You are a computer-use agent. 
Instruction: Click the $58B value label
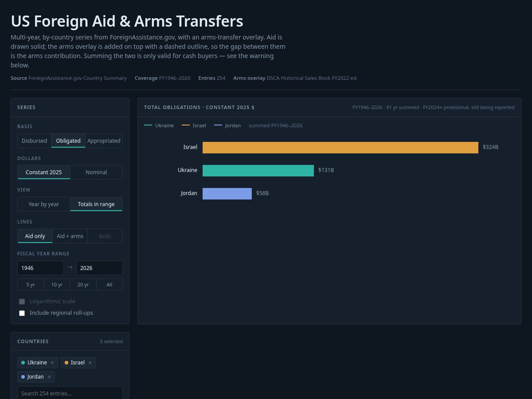[x=262, y=193]
